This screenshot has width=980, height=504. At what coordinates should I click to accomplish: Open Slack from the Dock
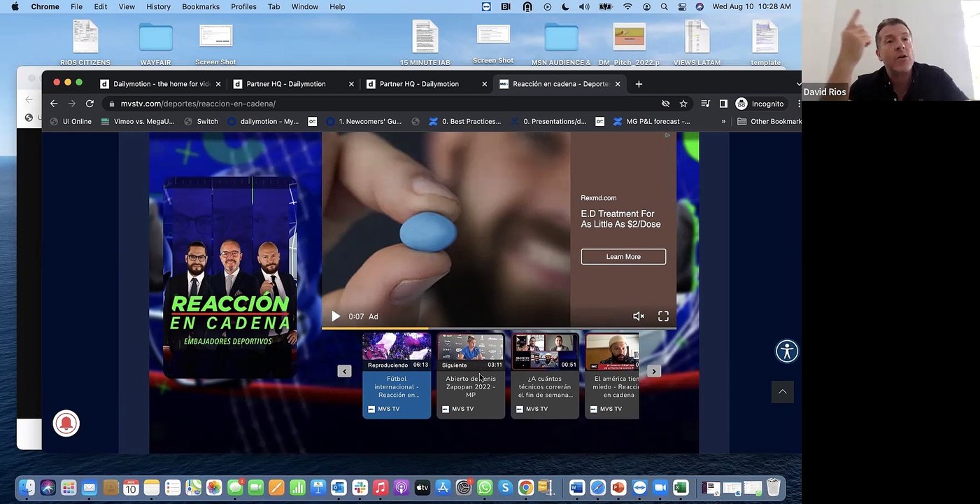tap(360, 488)
